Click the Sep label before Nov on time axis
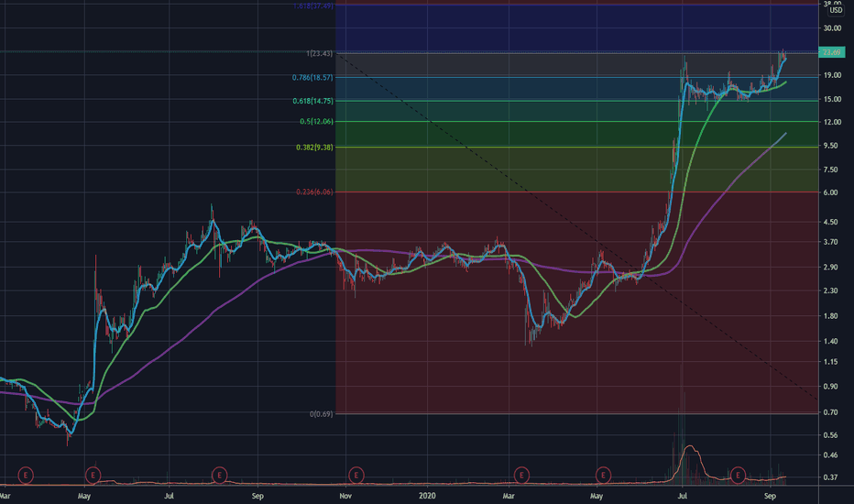 point(257,496)
